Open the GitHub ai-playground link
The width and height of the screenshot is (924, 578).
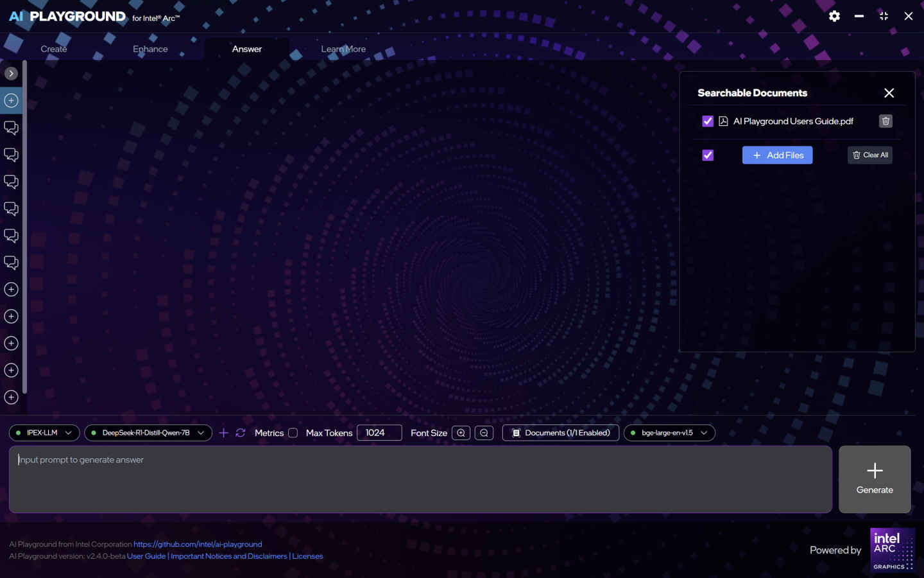coord(198,544)
